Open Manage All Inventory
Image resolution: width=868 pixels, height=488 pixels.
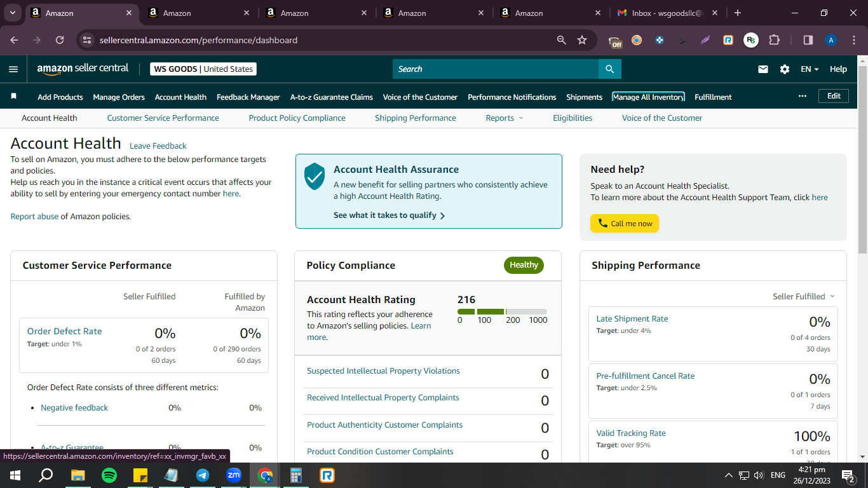(648, 97)
